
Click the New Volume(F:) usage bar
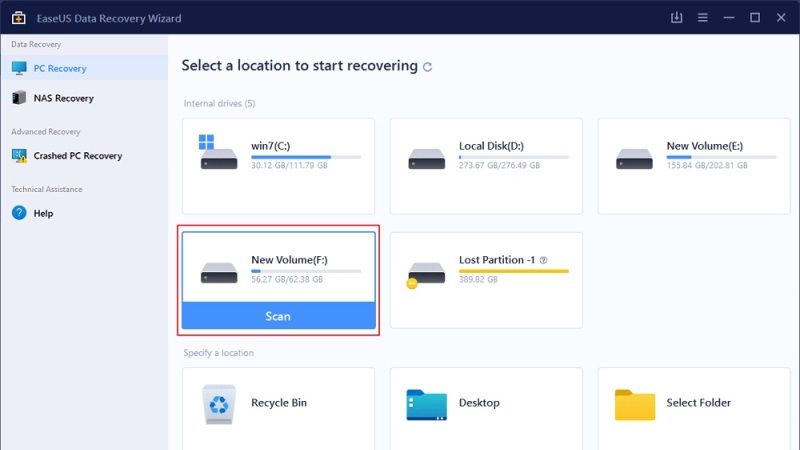(x=306, y=271)
